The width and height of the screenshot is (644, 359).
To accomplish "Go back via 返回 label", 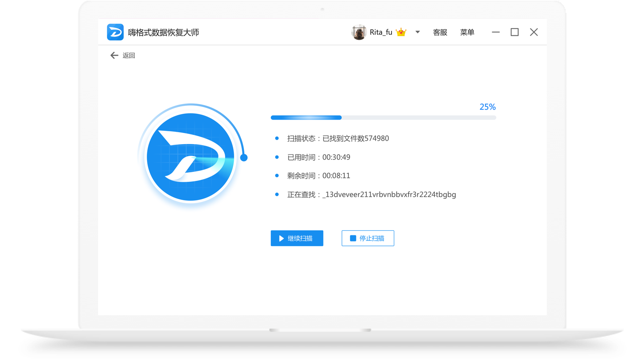I will click(129, 55).
